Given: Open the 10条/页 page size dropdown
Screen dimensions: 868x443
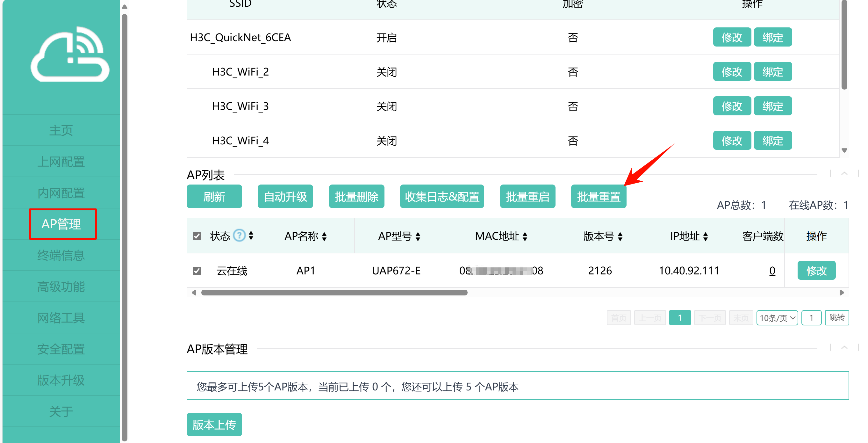Looking at the screenshot, I should click(x=777, y=317).
